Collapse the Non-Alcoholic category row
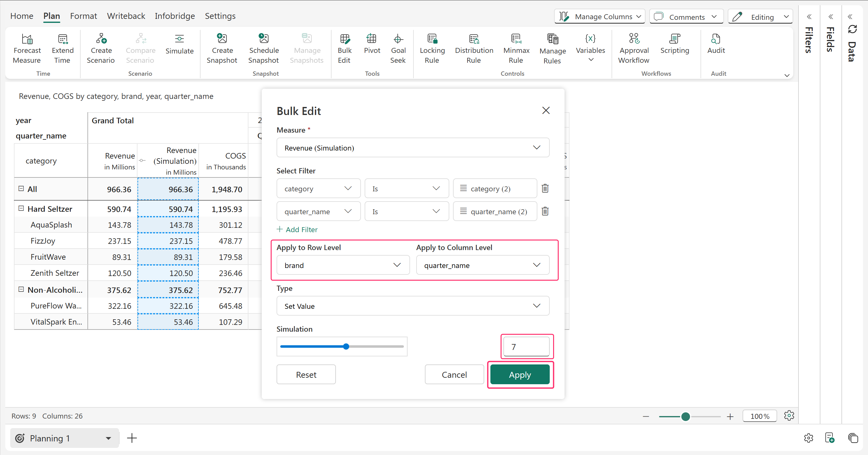 pos(21,290)
